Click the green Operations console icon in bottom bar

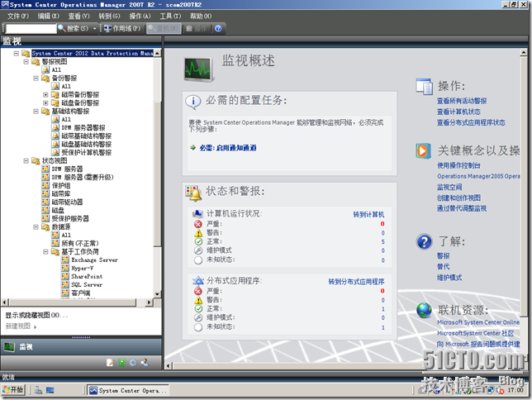[x=121, y=363]
